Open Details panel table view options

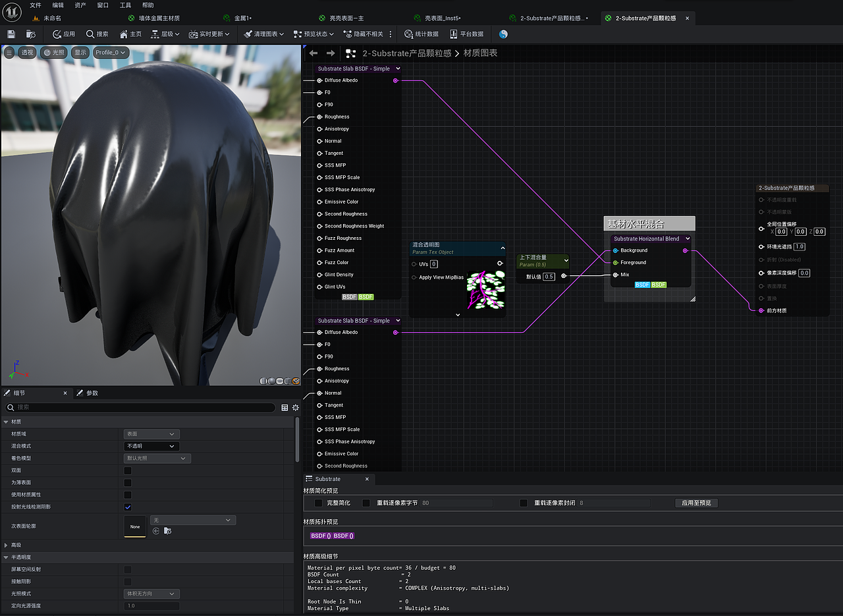pyautogui.click(x=285, y=408)
